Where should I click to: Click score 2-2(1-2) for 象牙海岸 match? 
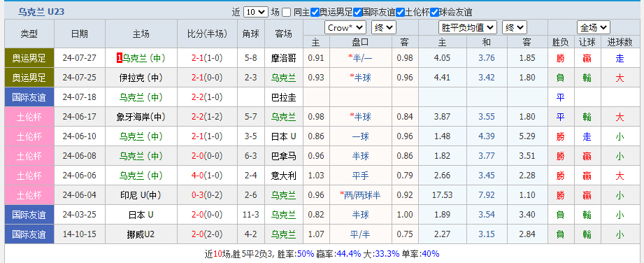point(207,117)
